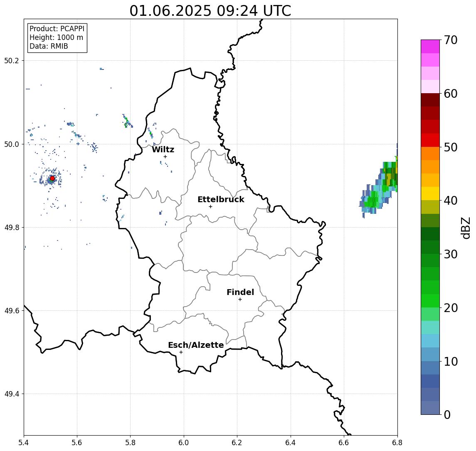
Task: Click the magenta 70 dBZ colorbar segment
Action: click(x=430, y=47)
